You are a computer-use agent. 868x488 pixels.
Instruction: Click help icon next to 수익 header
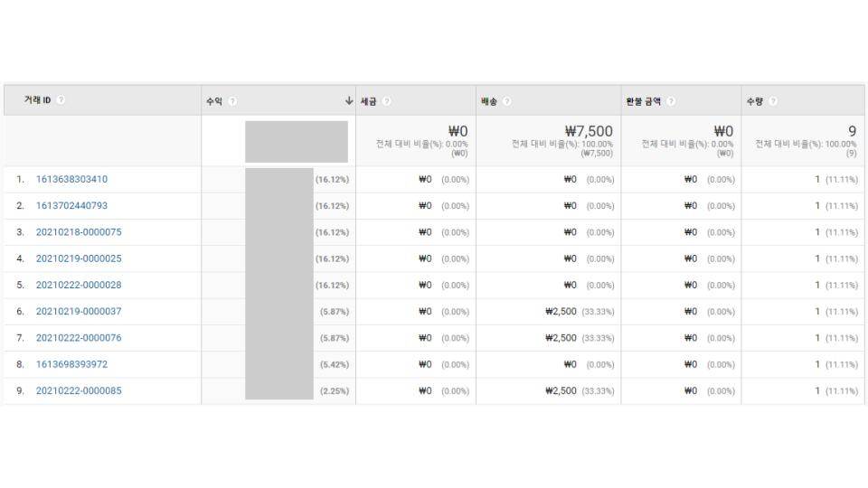[232, 101]
